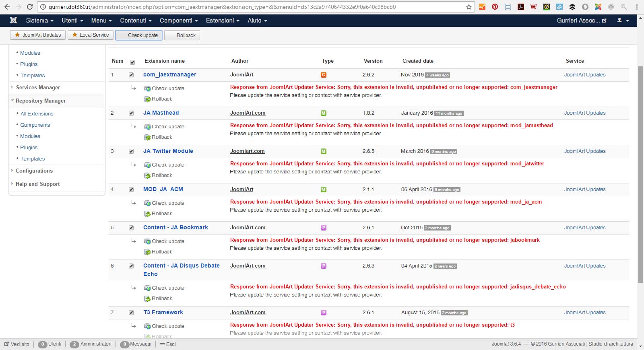644x350 pixels.
Task: Go back with browser back arrow
Action: point(7,7)
